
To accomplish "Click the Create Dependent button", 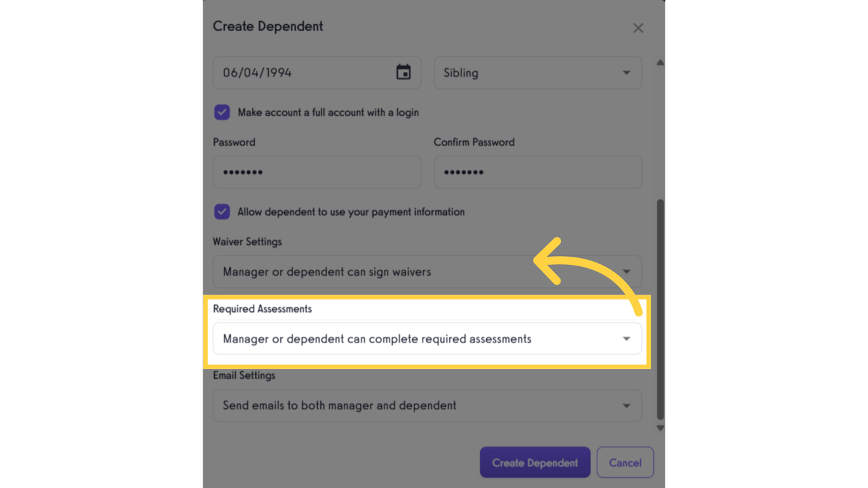I will pyautogui.click(x=535, y=462).
